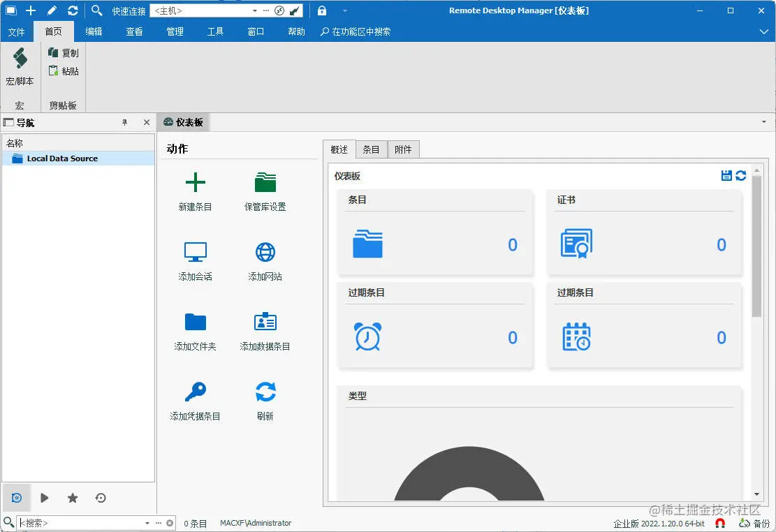Viewport: 776px width, 532px height.
Task: Click Add Folder (添加文件夹) action
Action: tap(195, 331)
